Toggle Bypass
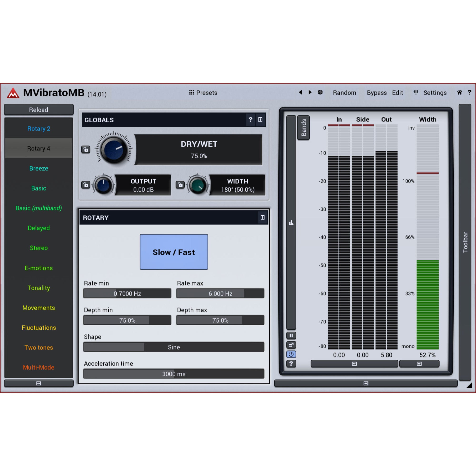Viewport: 476px width, 476px height. 377,93
